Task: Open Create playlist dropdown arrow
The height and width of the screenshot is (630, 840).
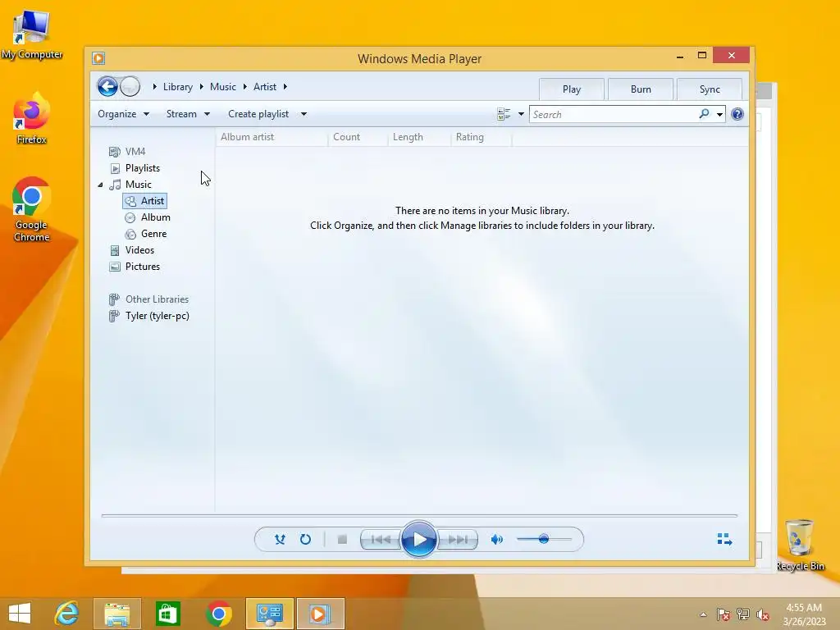Action: point(304,114)
